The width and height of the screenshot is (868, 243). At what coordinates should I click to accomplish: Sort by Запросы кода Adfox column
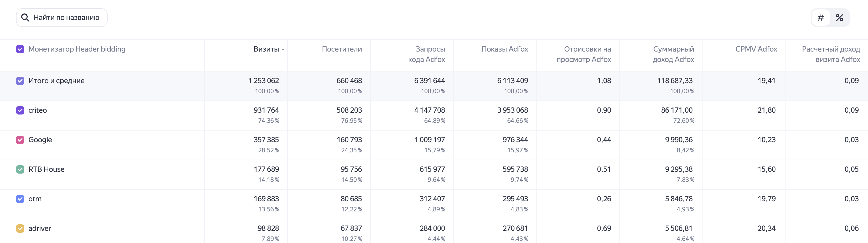426,54
